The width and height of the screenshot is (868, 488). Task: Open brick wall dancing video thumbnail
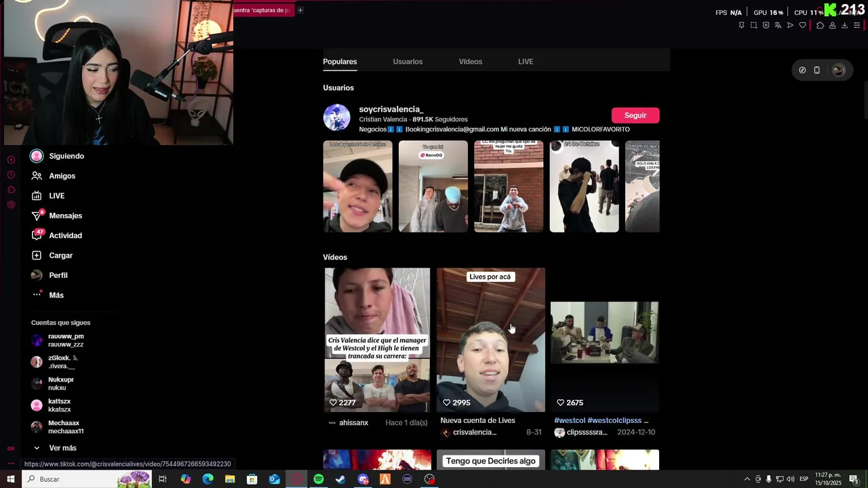click(x=509, y=186)
